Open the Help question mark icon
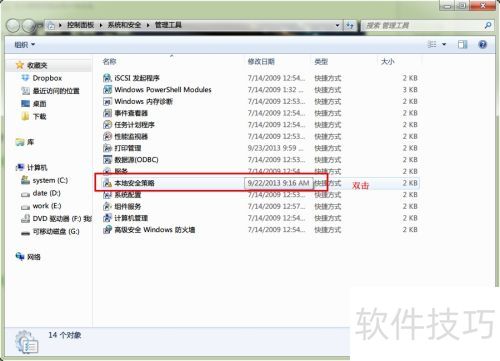The width and height of the screenshot is (500, 361). (482, 44)
